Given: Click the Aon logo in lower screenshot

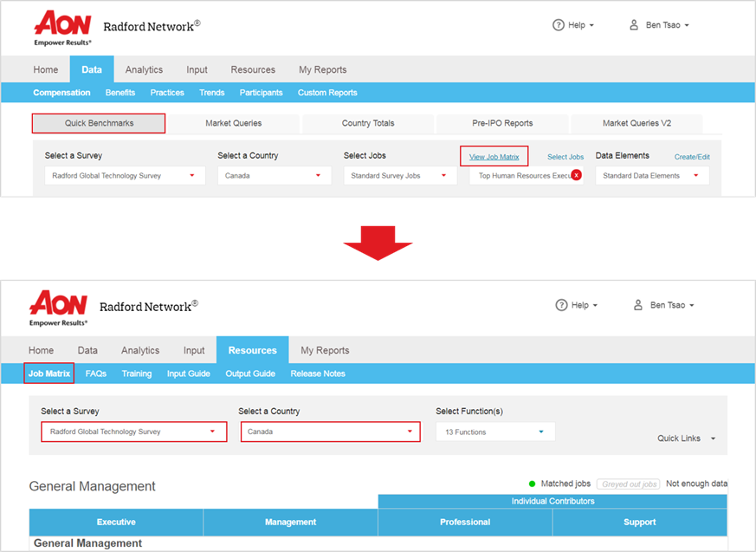Looking at the screenshot, I should 58,308.
